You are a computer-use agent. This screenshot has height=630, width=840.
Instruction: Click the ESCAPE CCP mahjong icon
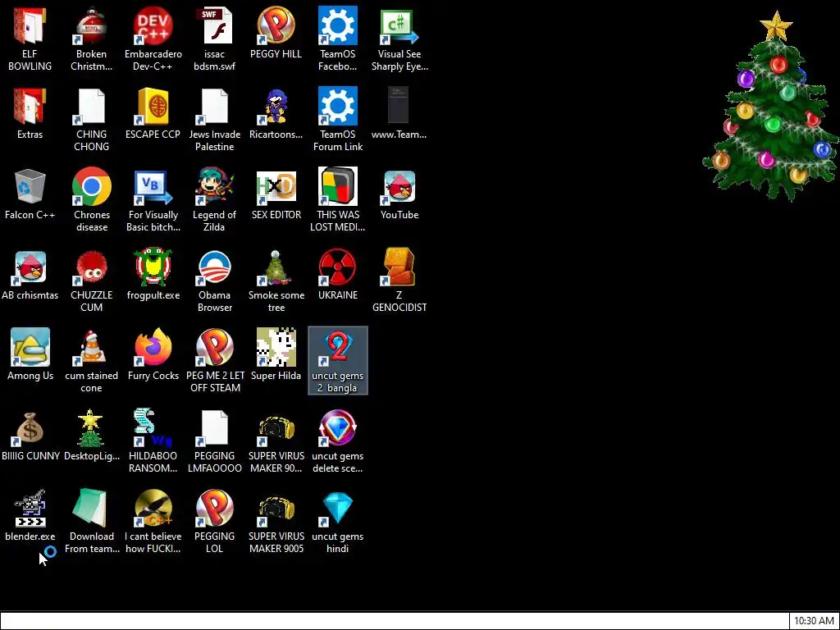[x=153, y=107]
